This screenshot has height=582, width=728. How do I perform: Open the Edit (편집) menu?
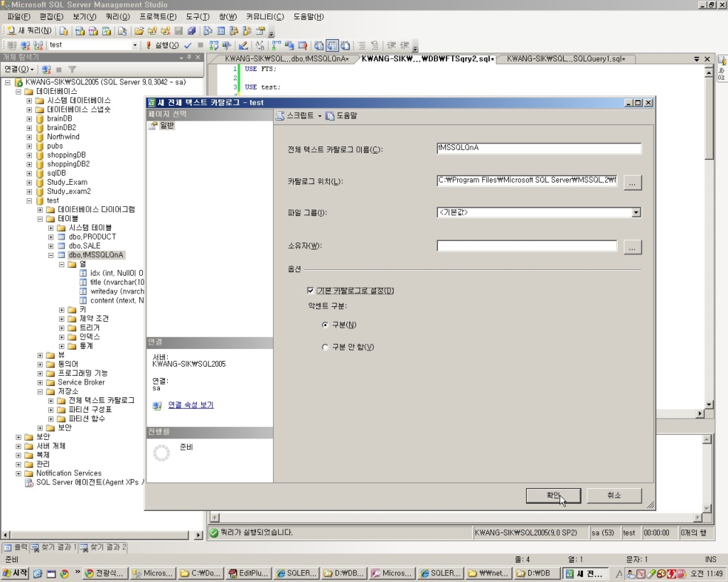(x=51, y=17)
